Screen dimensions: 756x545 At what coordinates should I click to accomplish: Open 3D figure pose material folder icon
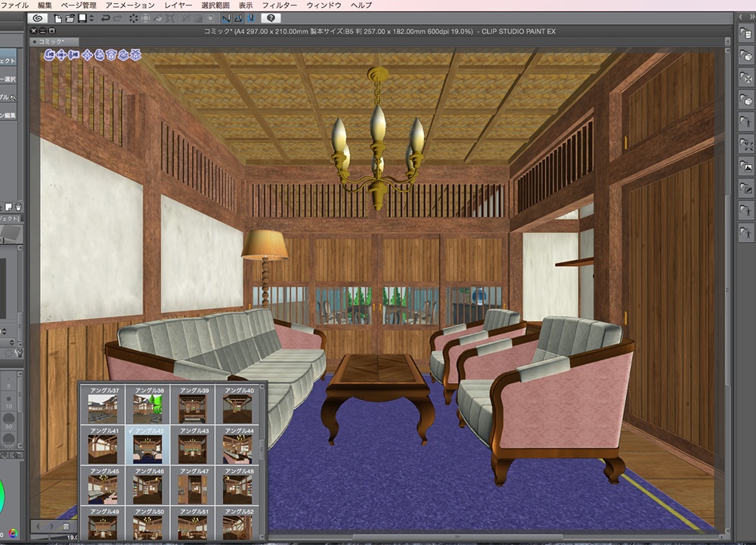point(745,122)
